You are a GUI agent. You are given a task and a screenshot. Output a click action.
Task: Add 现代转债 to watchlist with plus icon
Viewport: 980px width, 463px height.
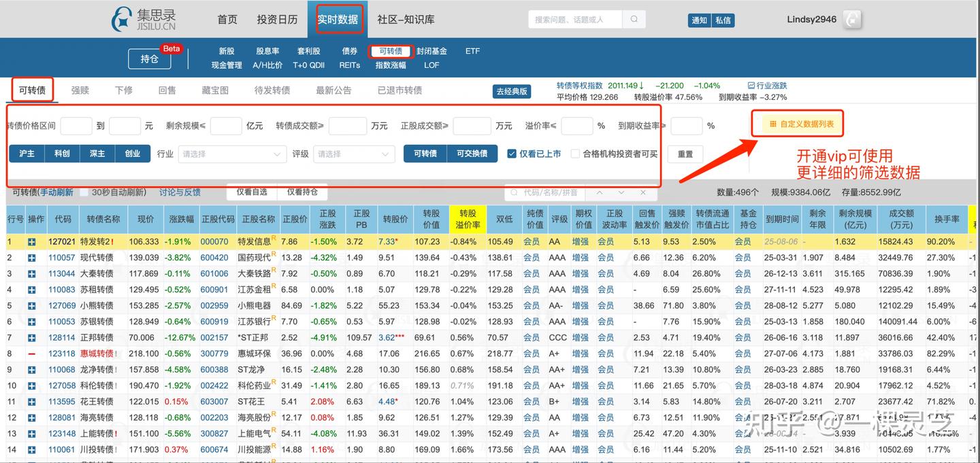[x=32, y=258]
